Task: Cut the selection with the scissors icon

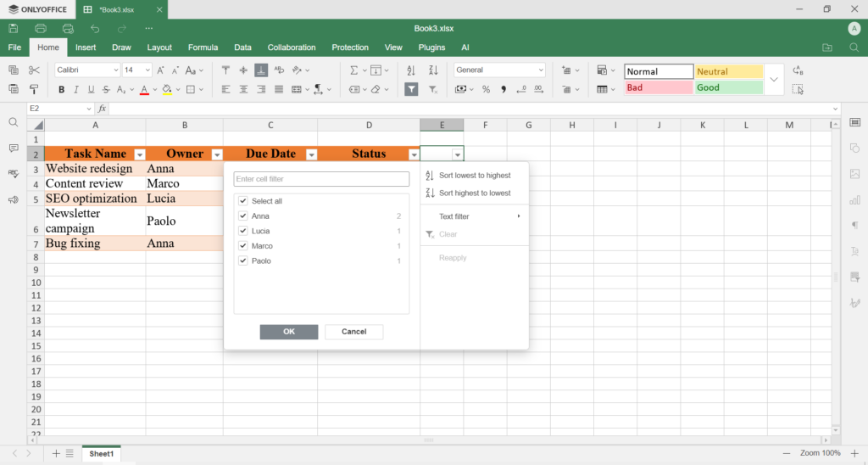Action: pos(34,70)
